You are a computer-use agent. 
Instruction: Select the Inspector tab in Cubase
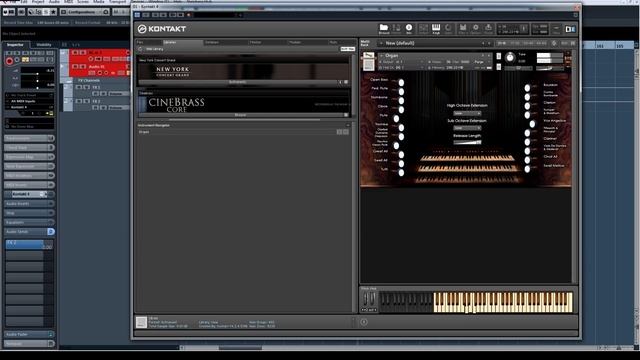click(16, 44)
